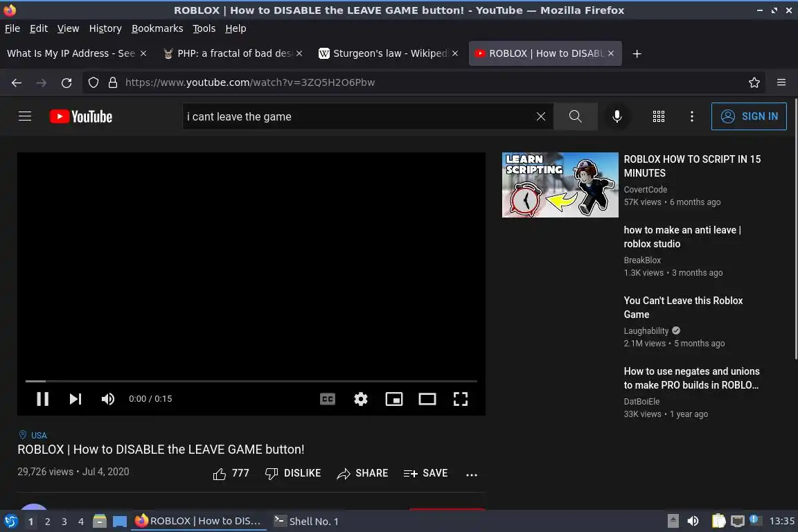Open the Edit menu
Screen dimensions: 798x532
click(x=39, y=28)
